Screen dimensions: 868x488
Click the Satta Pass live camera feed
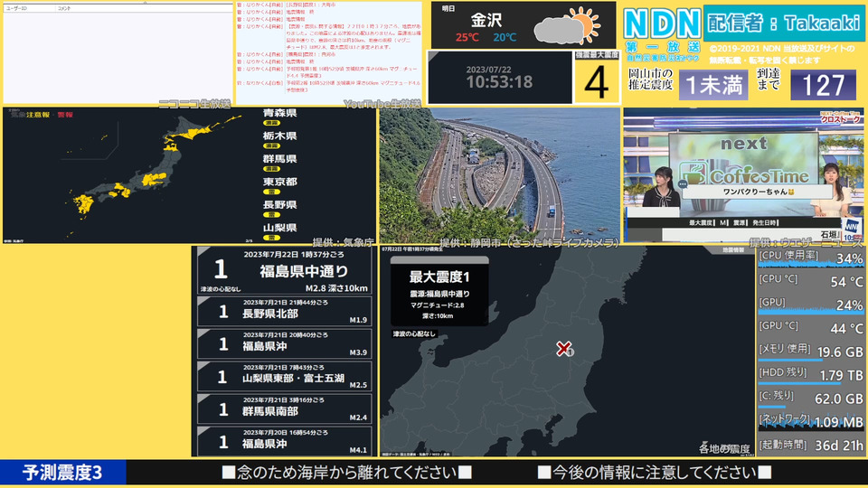pos(500,174)
